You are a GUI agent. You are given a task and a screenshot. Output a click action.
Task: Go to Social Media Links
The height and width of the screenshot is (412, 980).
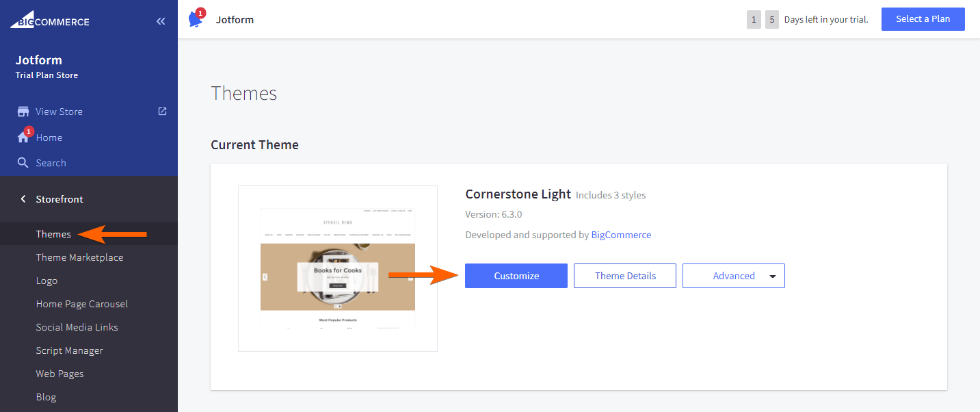77,327
